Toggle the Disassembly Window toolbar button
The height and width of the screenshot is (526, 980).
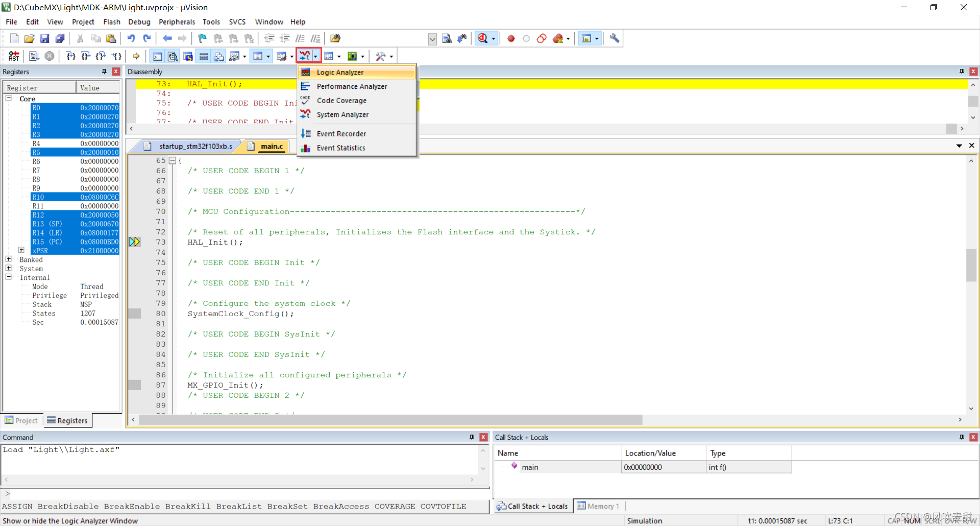pos(173,56)
